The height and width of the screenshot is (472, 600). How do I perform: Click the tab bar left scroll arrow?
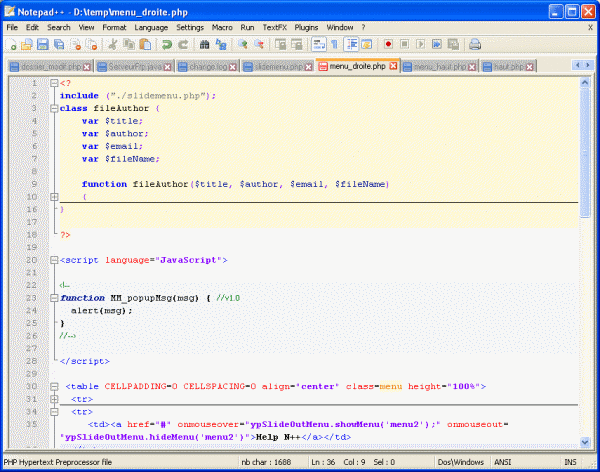578,65
